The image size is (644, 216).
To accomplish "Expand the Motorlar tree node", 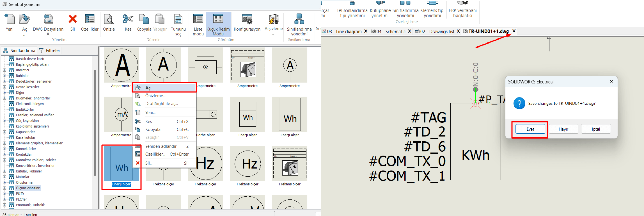I will click(x=4, y=177).
